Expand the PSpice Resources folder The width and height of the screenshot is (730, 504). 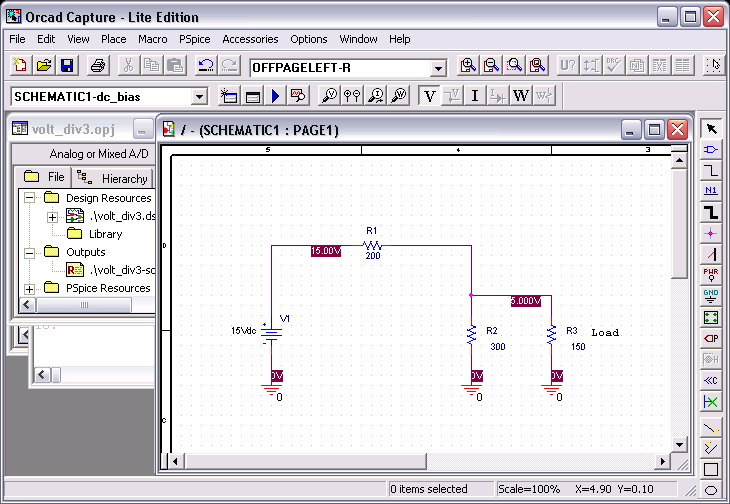(29, 289)
